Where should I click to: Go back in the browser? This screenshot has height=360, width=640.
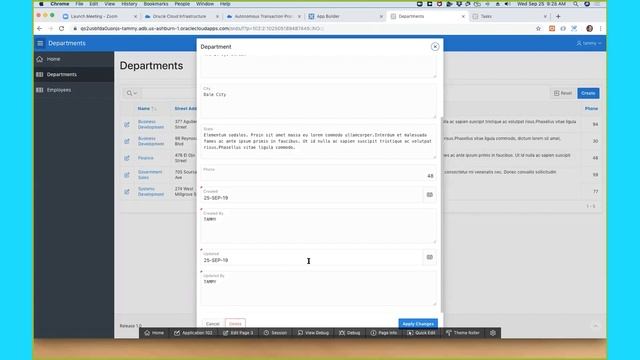coord(40,29)
